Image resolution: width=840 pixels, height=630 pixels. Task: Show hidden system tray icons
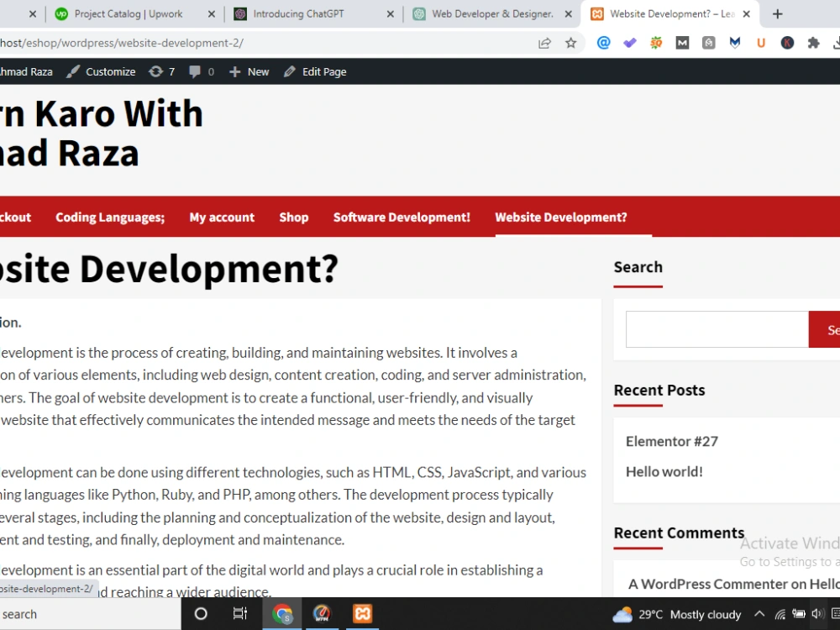(x=759, y=614)
